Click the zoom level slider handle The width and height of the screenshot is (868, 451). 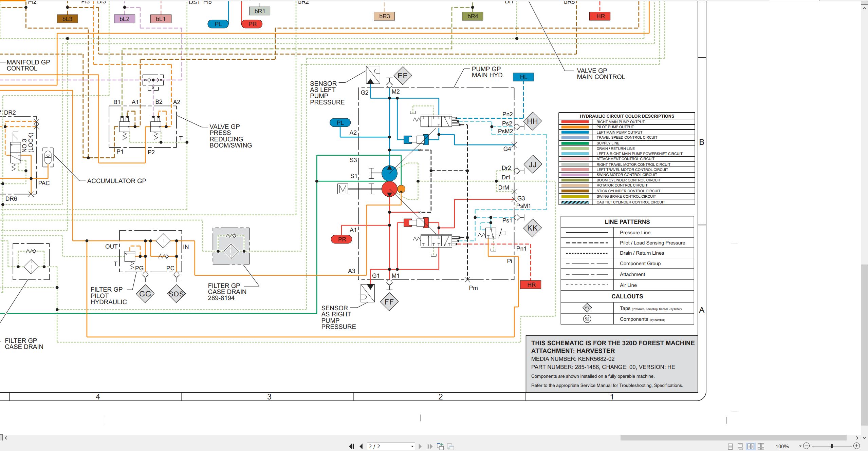click(832, 446)
